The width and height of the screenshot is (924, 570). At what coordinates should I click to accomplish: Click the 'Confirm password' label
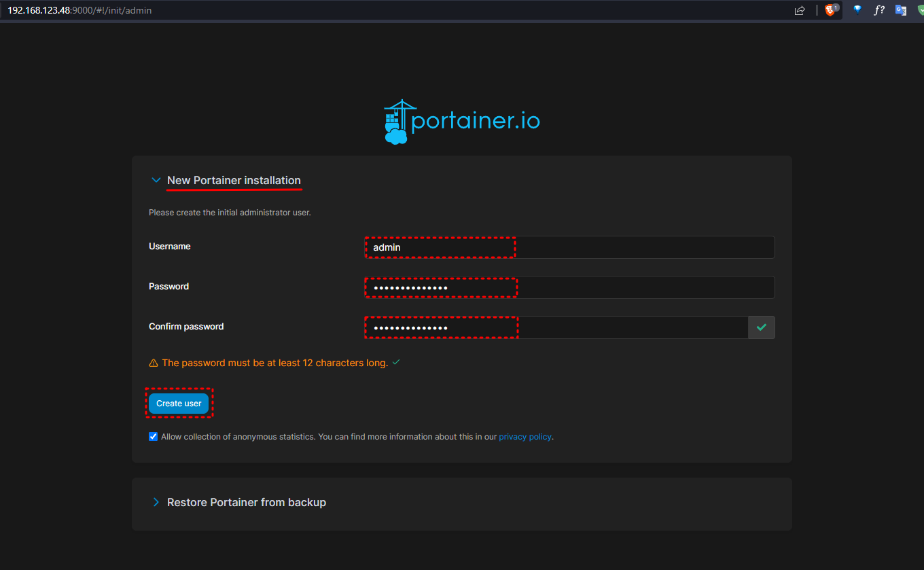(x=186, y=327)
